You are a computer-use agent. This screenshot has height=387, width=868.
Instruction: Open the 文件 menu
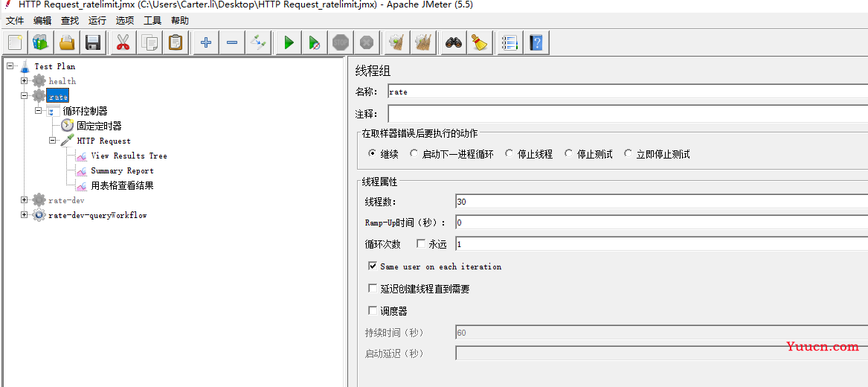[15, 21]
